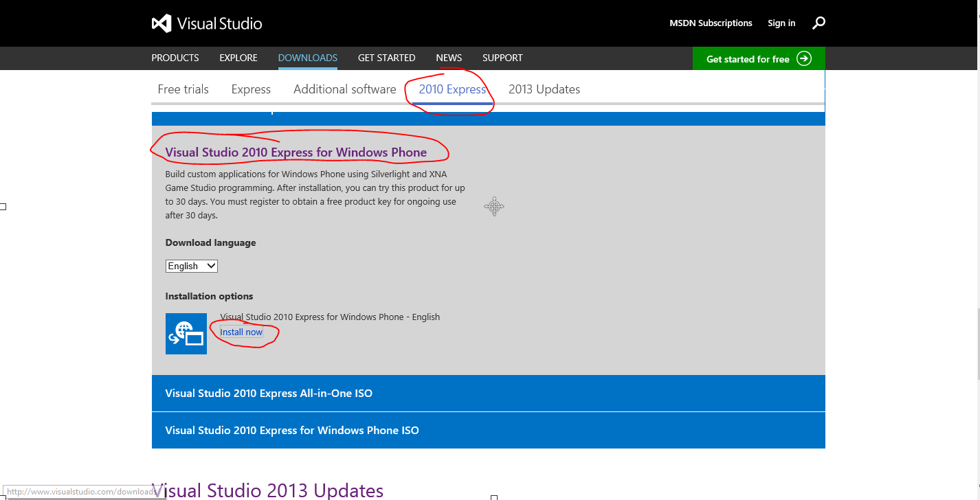
Task: Open the GET STARTED menu
Action: coord(387,58)
